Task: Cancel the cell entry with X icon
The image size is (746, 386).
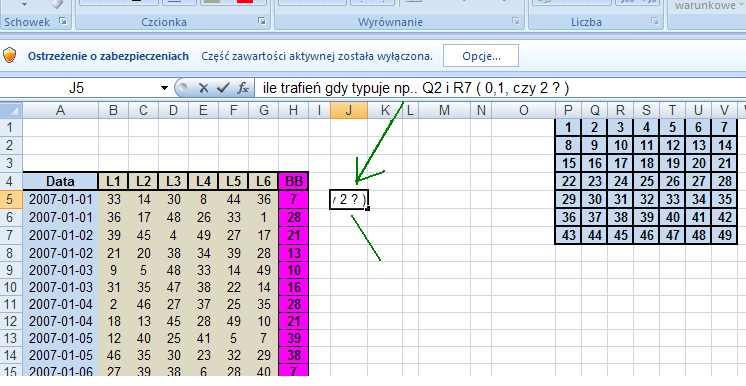Action: tap(204, 88)
